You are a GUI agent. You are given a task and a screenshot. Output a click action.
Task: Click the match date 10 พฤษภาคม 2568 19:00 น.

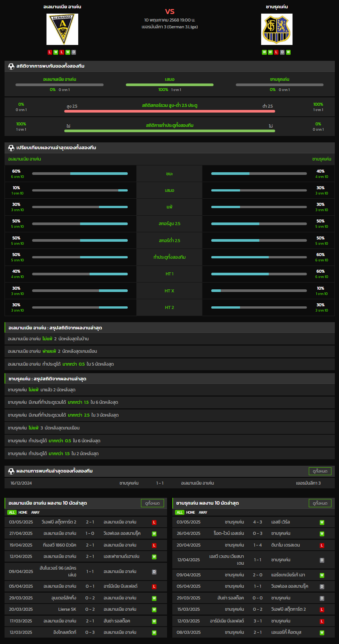[170, 20]
